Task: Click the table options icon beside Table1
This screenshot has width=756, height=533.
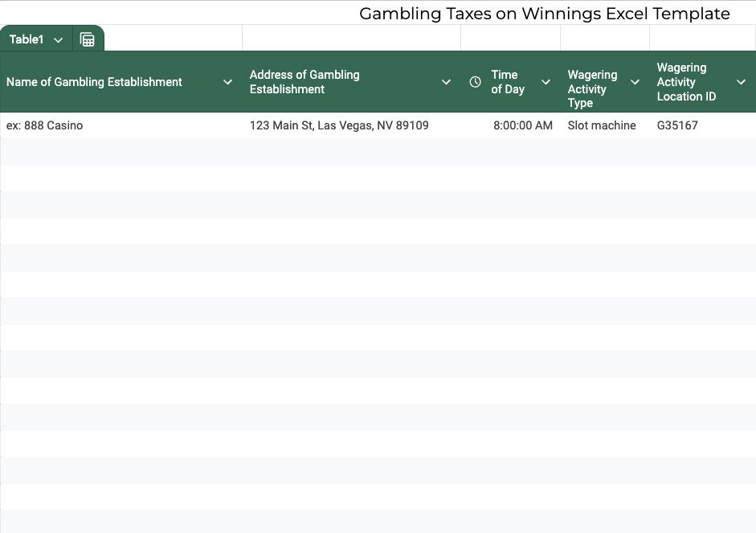Action: click(88, 39)
